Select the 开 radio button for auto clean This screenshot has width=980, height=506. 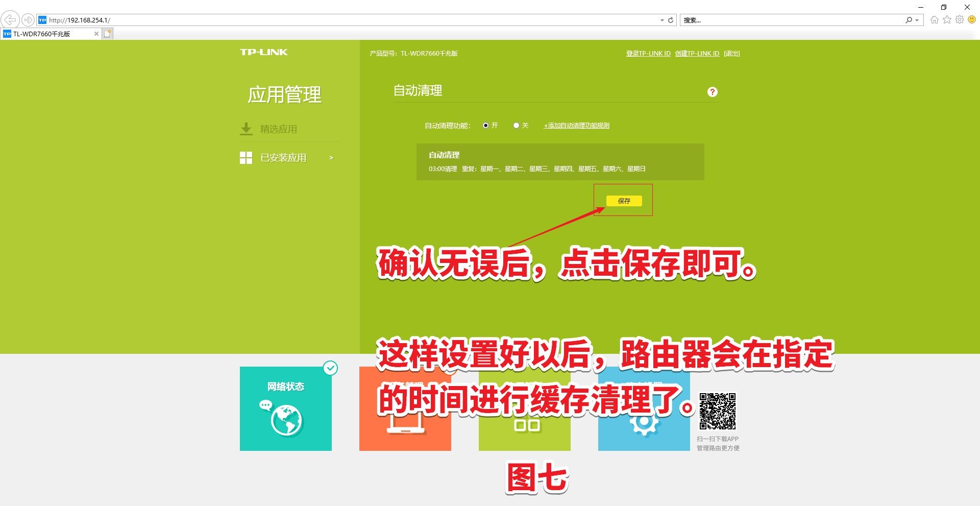click(485, 126)
